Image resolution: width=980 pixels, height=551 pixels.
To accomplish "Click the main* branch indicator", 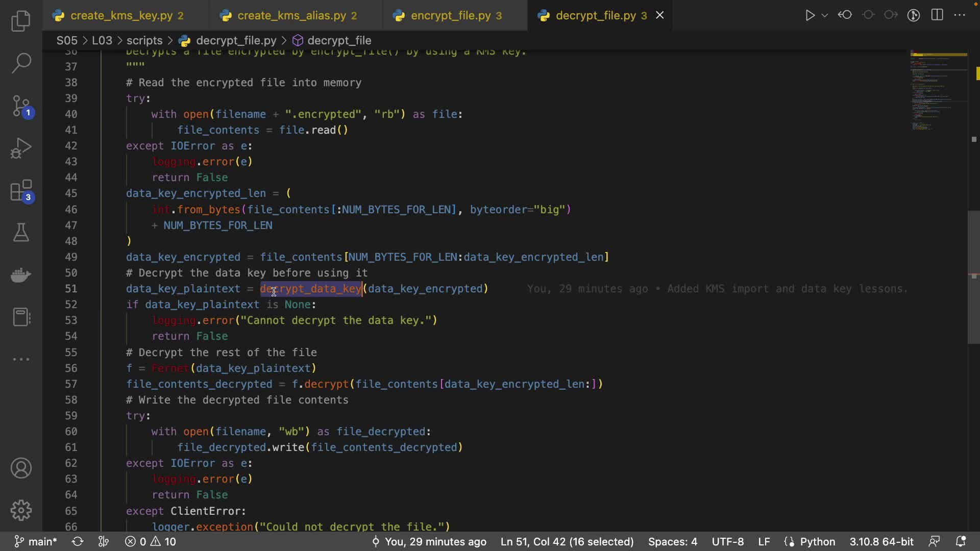I will pyautogui.click(x=36, y=541).
